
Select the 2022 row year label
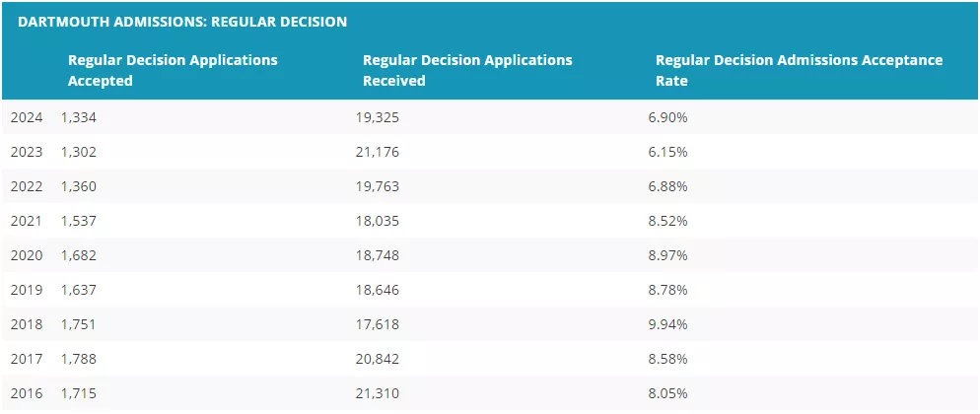pyautogui.click(x=27, y=186)
